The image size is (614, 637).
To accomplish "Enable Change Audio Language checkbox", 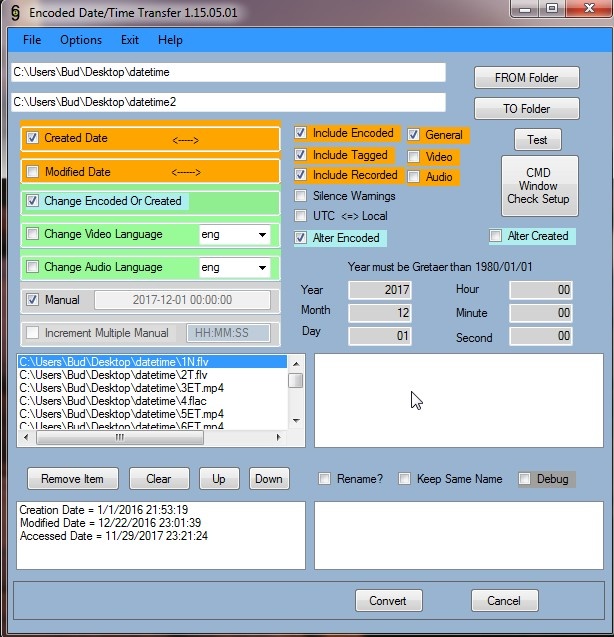I will click(x=33, y=267).
